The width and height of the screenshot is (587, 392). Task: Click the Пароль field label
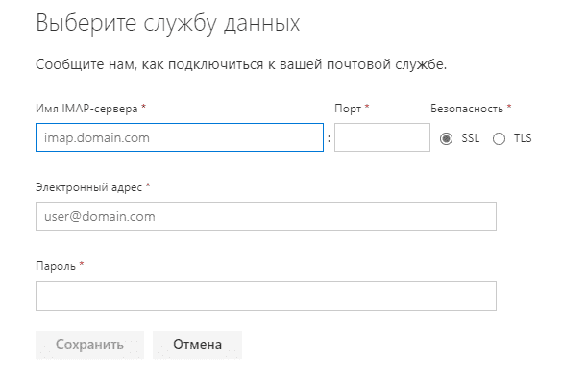pyautogui.click(x=56, y=265)
